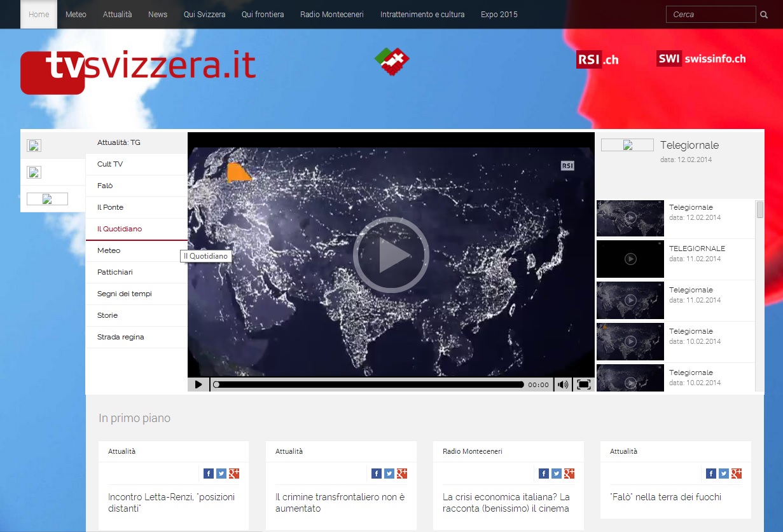Select Falò in program list
783x532 pixels.
(x=137, y=186)
